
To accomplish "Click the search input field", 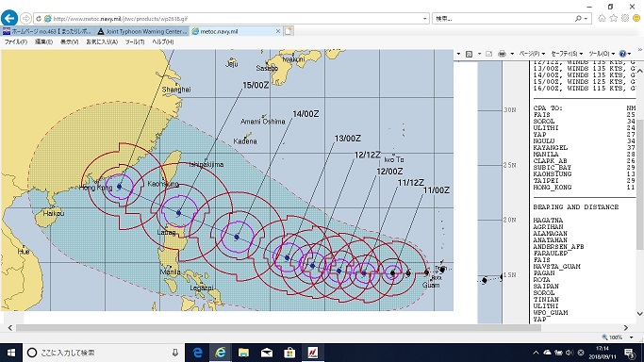I will tap(504, 19).
